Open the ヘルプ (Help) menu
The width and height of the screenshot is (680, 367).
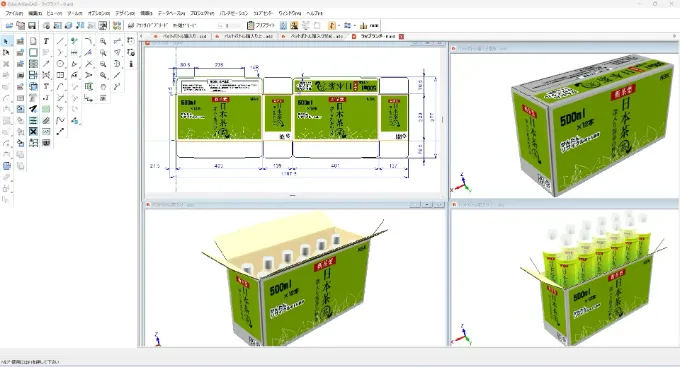pos(314,13)
